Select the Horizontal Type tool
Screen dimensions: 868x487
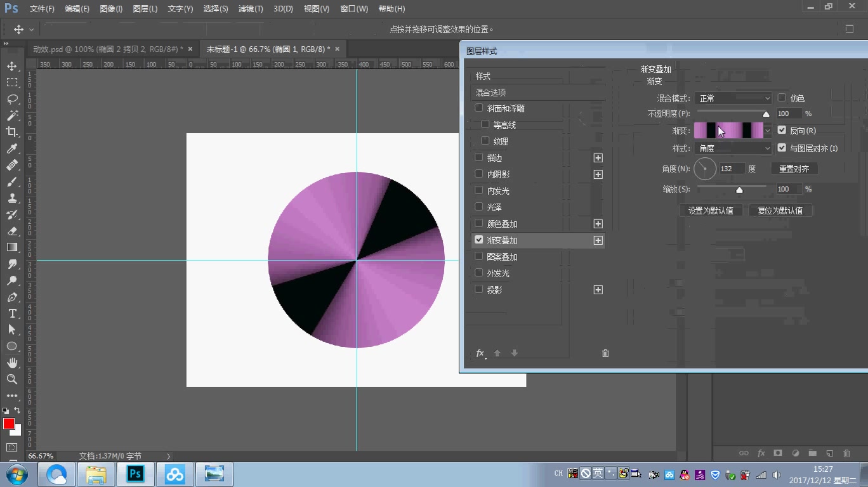click(x=13, y=313)
